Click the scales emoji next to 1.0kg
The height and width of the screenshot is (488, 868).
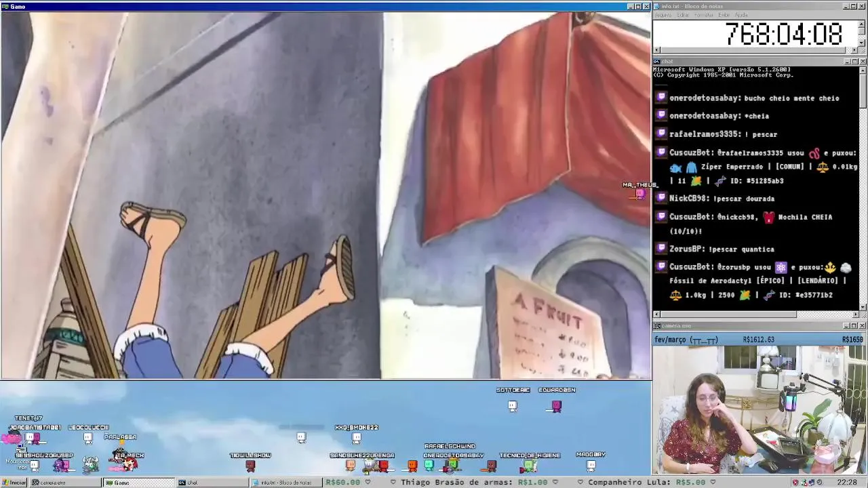675,295
